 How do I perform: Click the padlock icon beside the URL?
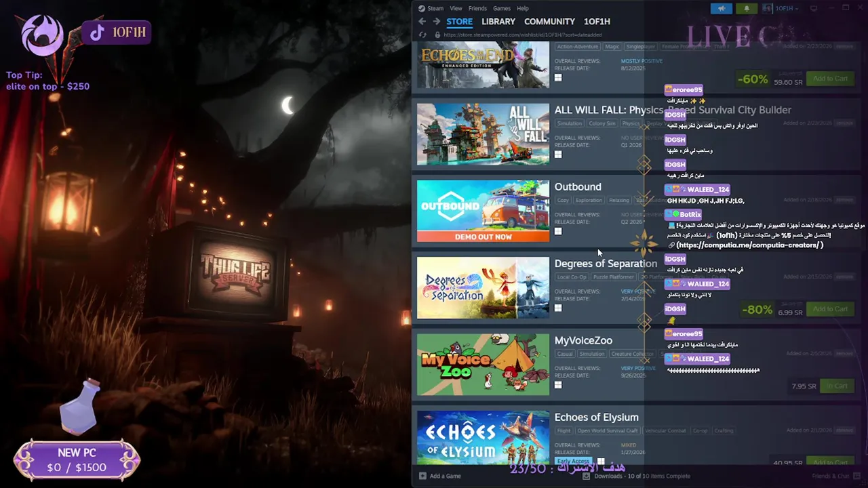(437, 35)
